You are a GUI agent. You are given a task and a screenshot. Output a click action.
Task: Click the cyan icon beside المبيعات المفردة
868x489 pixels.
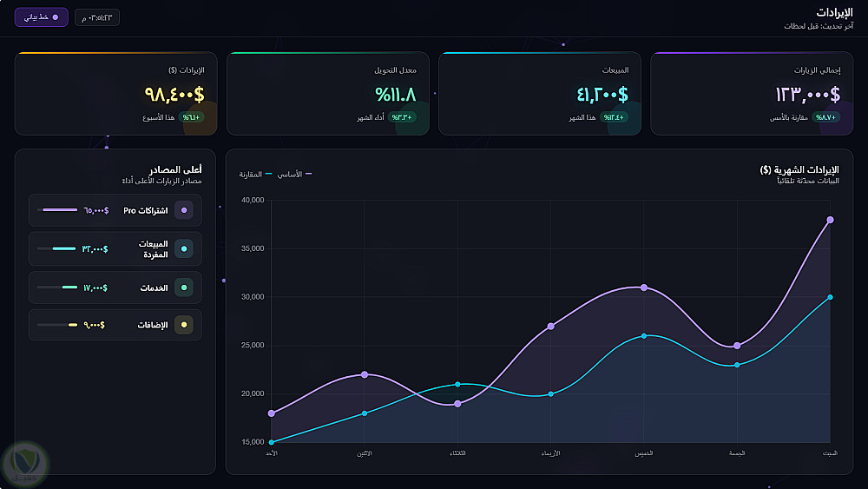click(x=184, y=248)
